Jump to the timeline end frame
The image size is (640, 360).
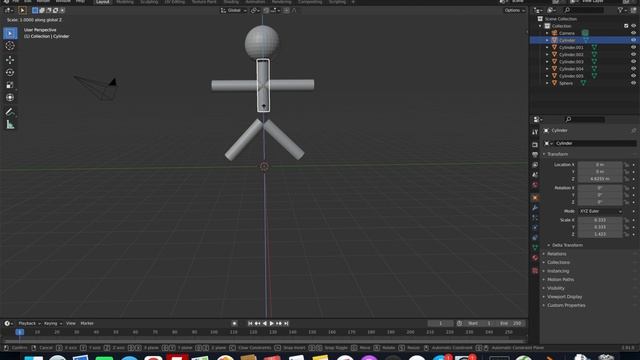(286, 323)
